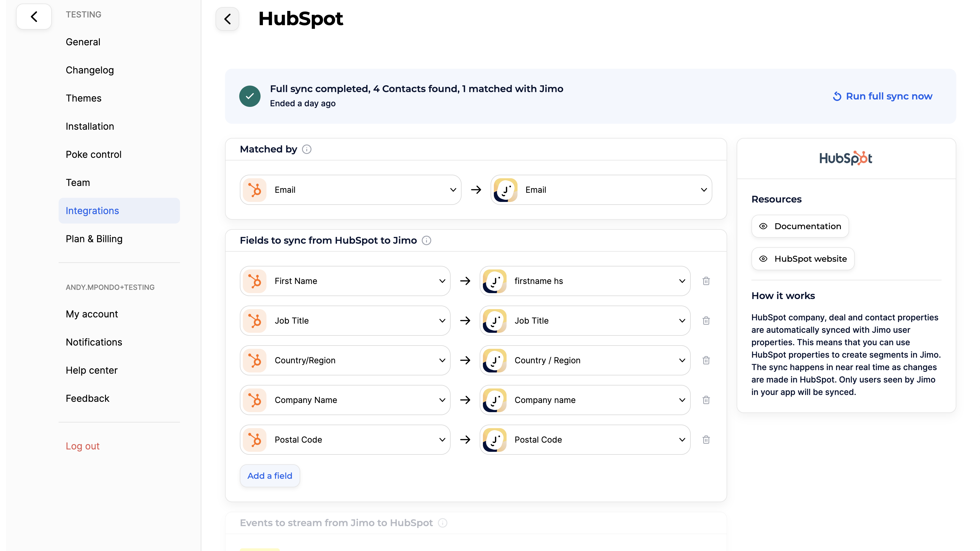
Task: Trash the Country/Region field mapping
Action: click(706, 360)
